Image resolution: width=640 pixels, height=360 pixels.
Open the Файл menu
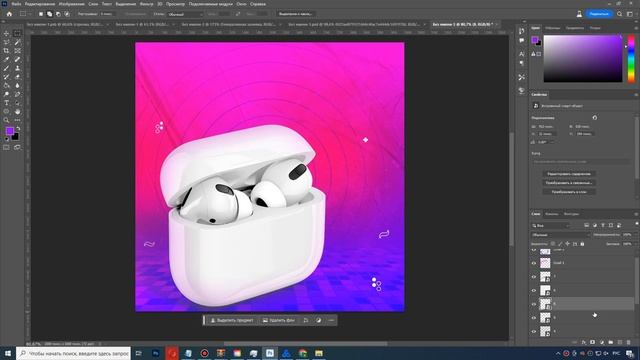16,4
